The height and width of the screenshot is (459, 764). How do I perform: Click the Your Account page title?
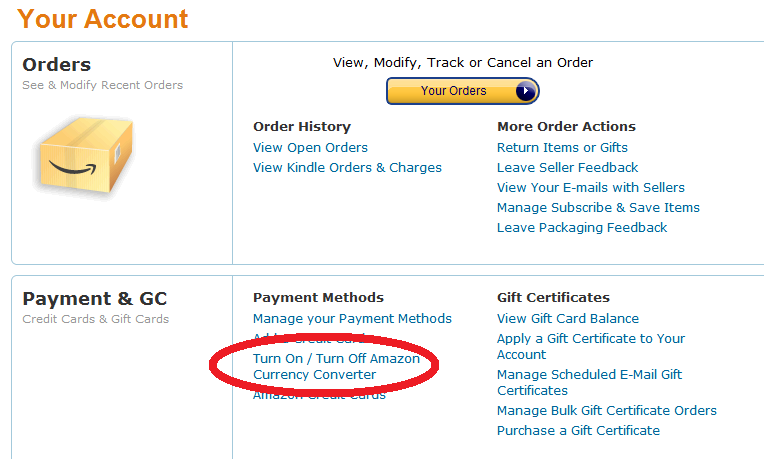[x=102, y=19]
